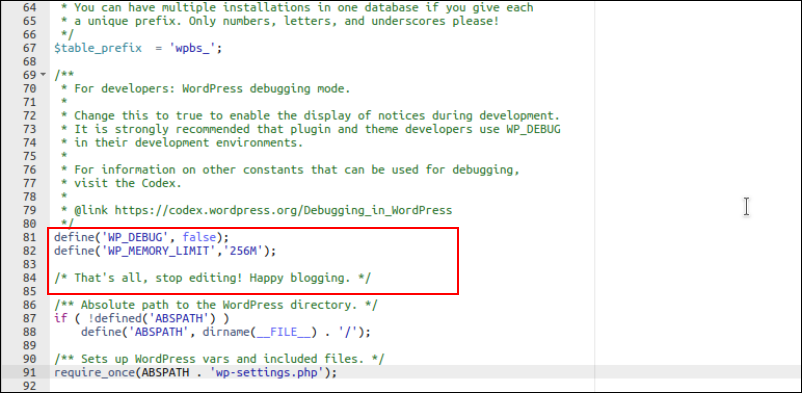Click the require_once keyword on line 91

coord(95,373)
